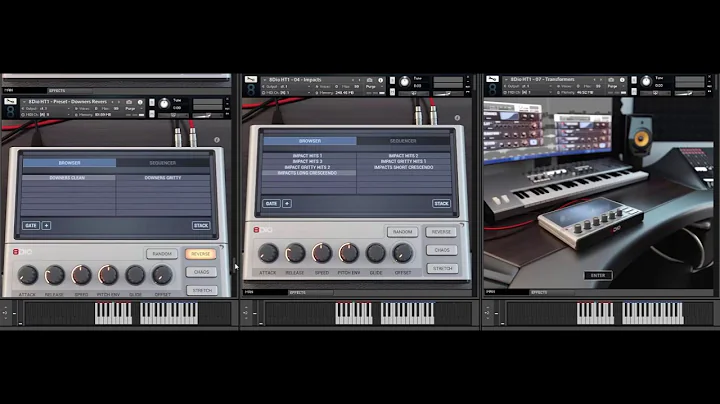Open Purge dropdown in Downers header
Viewport: 720px width, 404px height.
[133, 109]
